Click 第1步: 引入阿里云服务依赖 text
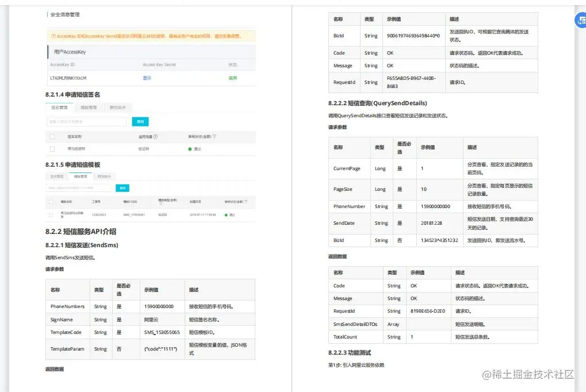 (x=356, y=365)
